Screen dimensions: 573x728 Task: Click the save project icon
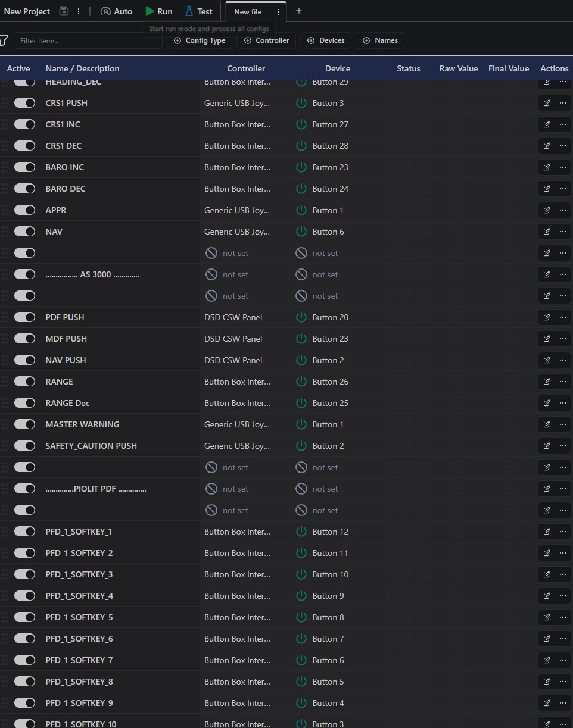tap(64, 11)
